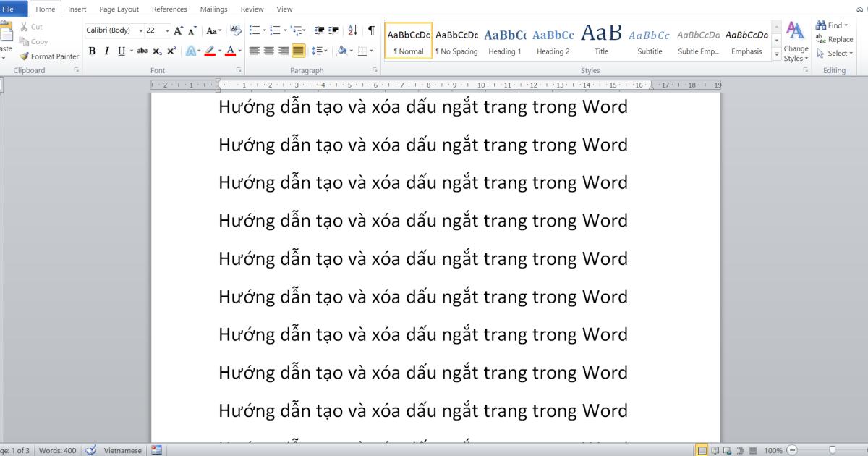
Task: Apply Emphasis style
Action: [x=746, y=41]
